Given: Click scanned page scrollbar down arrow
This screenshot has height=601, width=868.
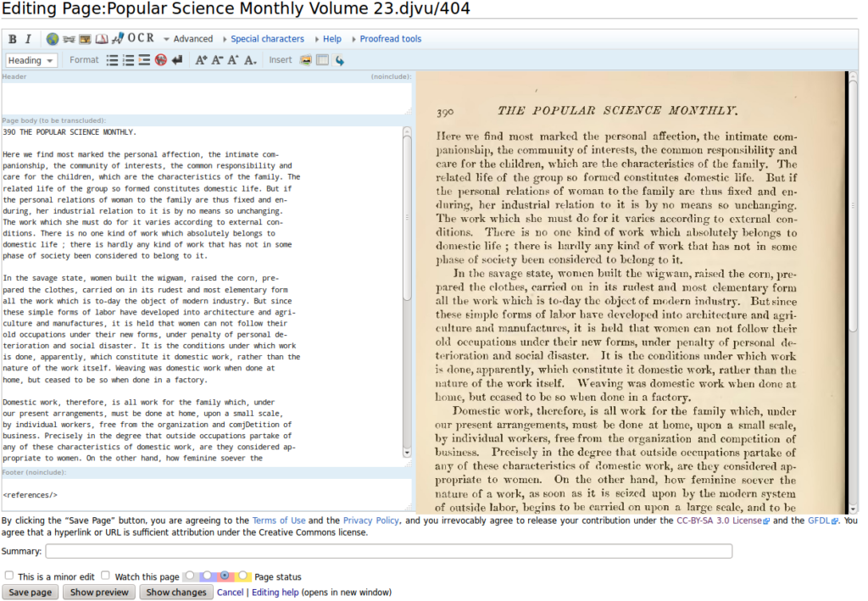Looking at the screenshot, I should pos(853,509).
